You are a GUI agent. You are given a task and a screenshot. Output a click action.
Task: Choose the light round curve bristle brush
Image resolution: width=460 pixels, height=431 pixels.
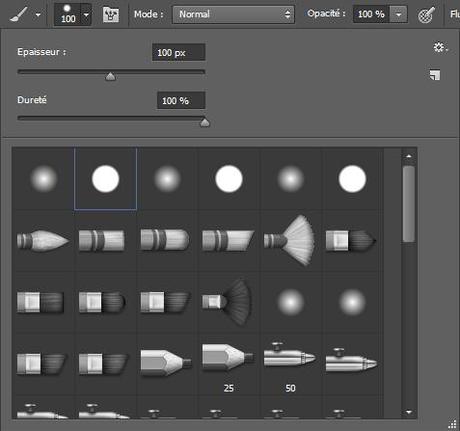click(x=165, y=240)
